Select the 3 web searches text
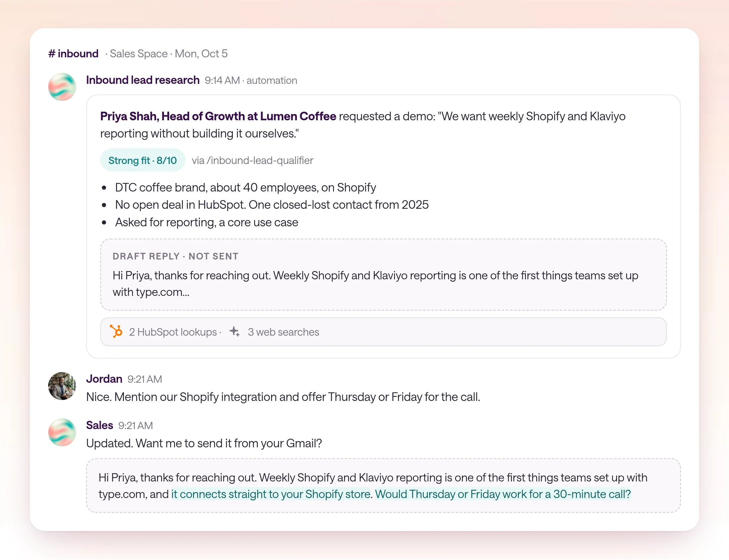 click(x=283, y=332)
